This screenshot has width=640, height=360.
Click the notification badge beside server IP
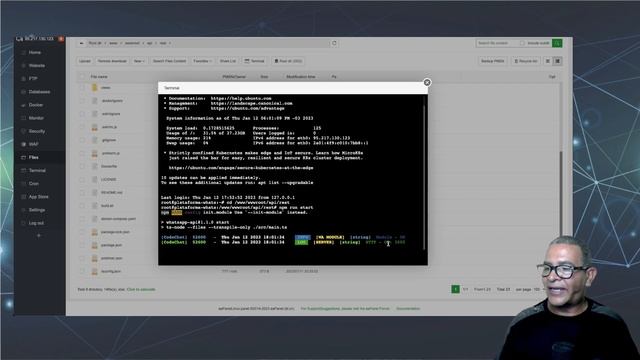click(61, 39)
